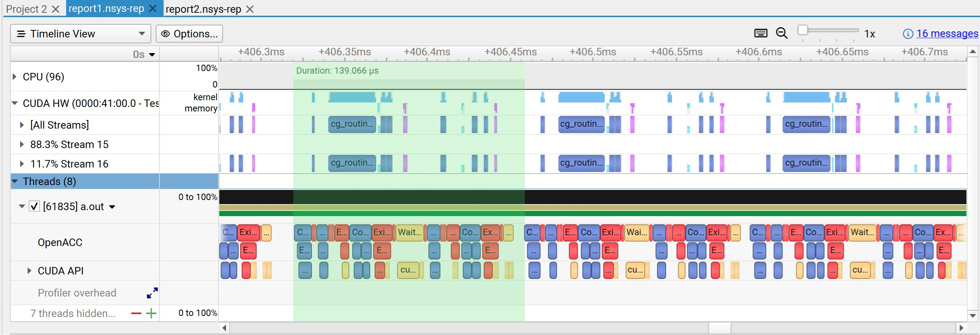This screenshot has height=335, width=980.
Task: Open the 16 messages link
Action: click(x=946, y=34)
